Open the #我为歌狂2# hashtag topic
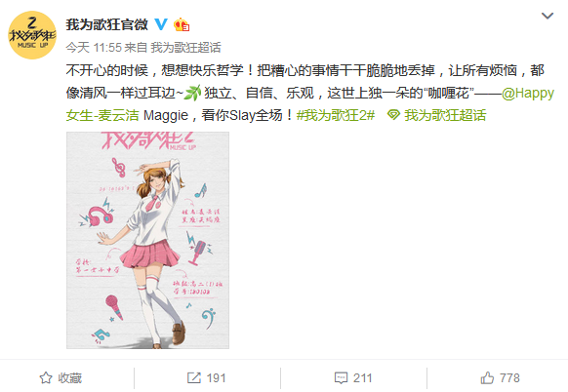 (x=336, y=115)
